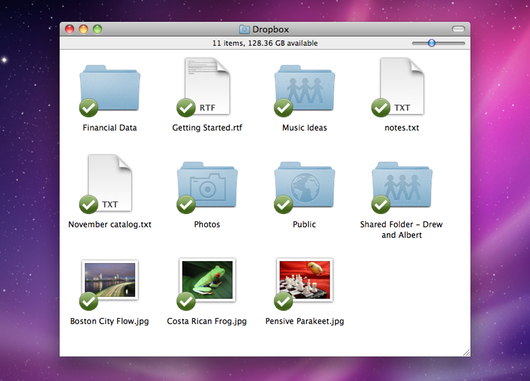
Task: Click the window resize grip corner
Action: 466,353
